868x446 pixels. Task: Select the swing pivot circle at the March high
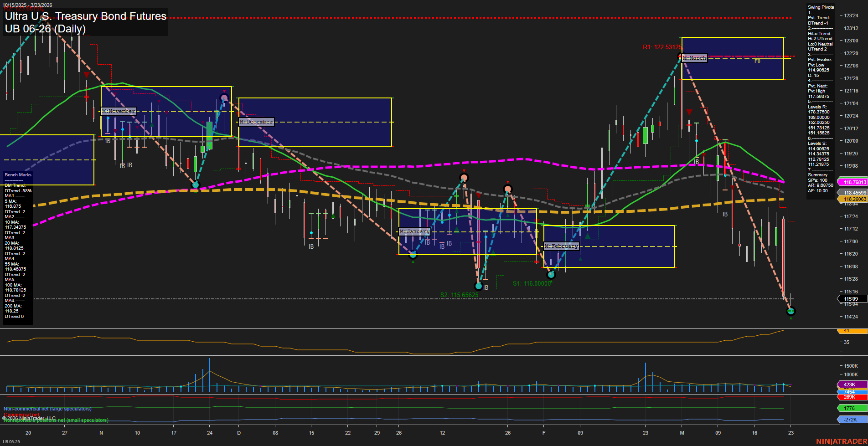[681, 57]
